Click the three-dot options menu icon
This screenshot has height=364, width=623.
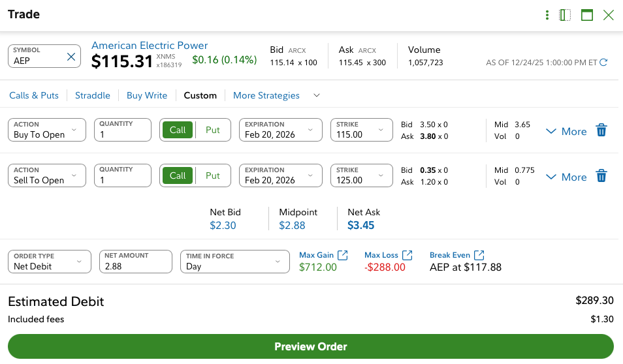[x=547, y=15]
